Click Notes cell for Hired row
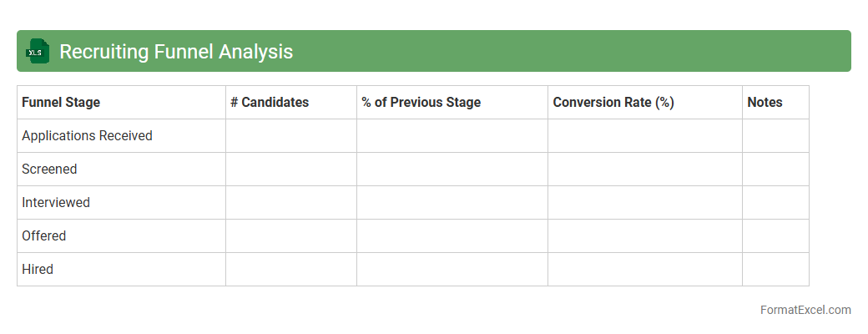 point(775,270)
